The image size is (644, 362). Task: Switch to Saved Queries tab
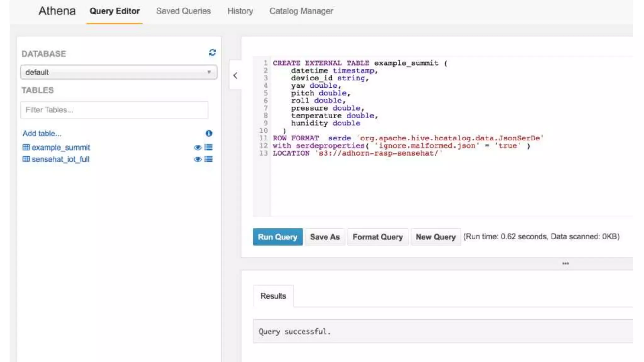tap(183, 11)
